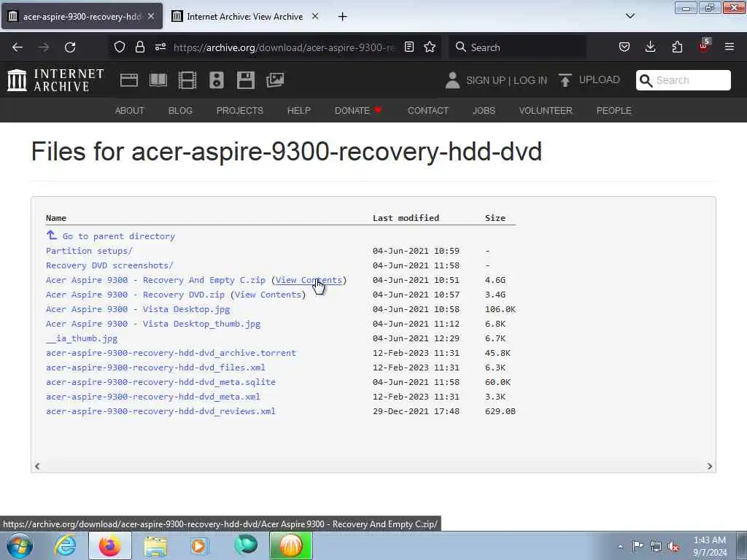
Task: Open the PROJECTS menu item
Action: (x=239, y=111)
